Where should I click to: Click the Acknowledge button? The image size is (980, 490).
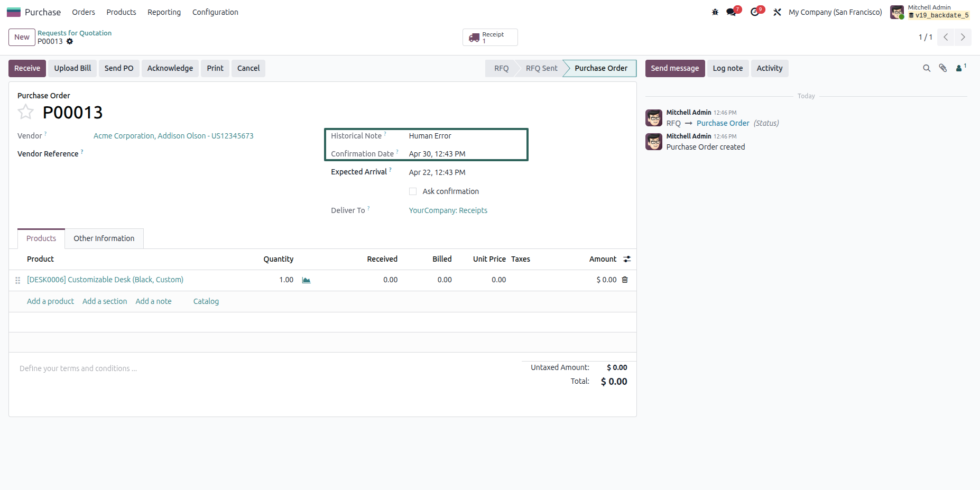tap(170, 68)
